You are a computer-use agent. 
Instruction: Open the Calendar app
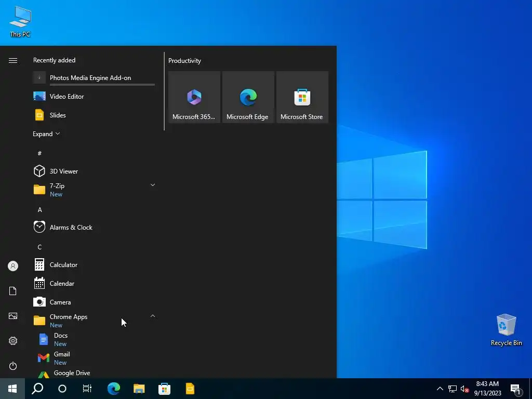(94, 283)
